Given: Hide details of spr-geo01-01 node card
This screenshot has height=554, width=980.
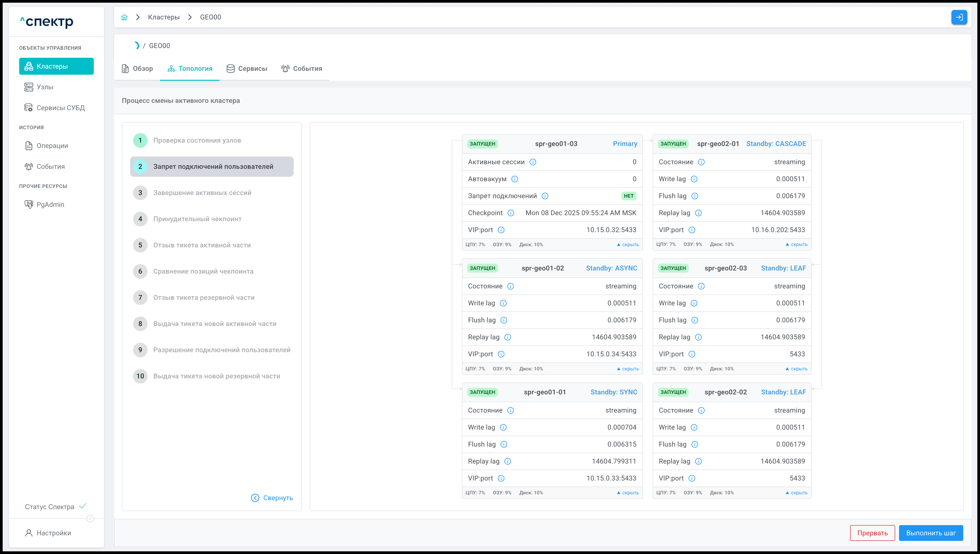Looking at the screenshot, I should click(628, 493).
